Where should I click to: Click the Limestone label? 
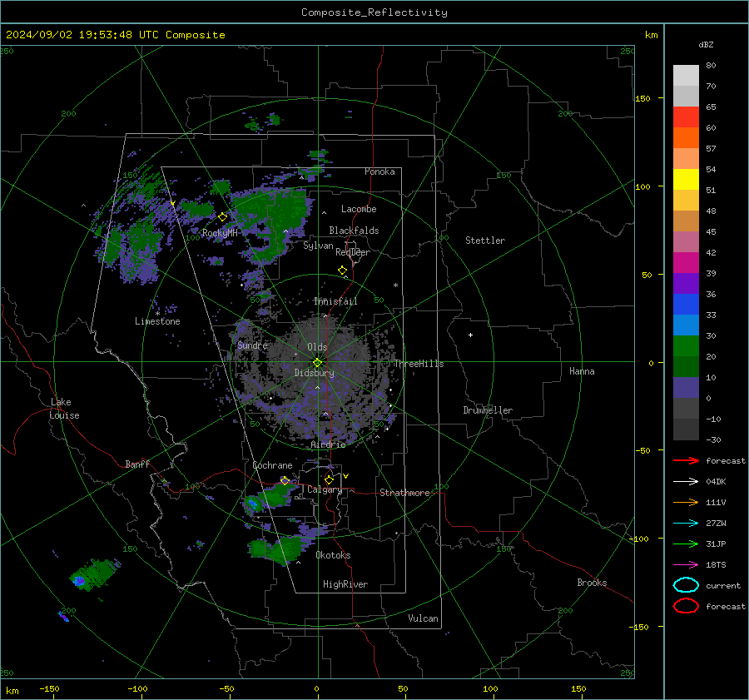coord(157,321)
